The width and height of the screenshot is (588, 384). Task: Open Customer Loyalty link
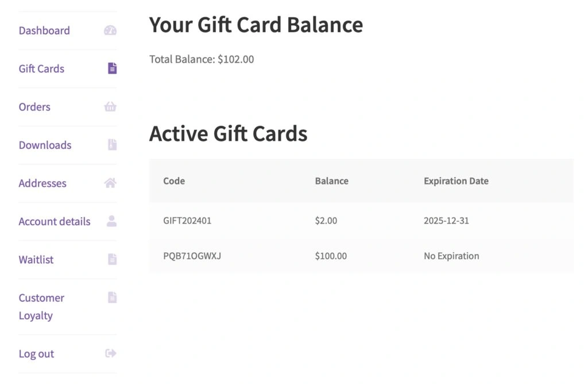pos(41,306)
